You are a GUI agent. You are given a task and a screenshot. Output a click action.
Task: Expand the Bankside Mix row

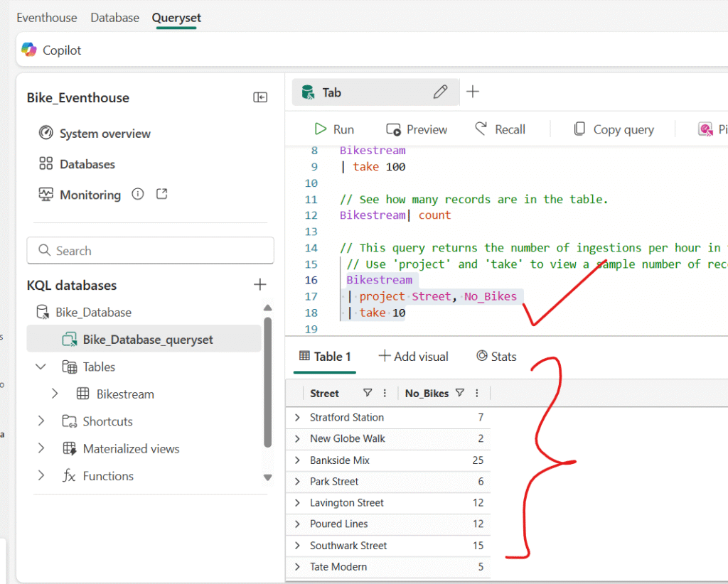(x=298, y=460)
